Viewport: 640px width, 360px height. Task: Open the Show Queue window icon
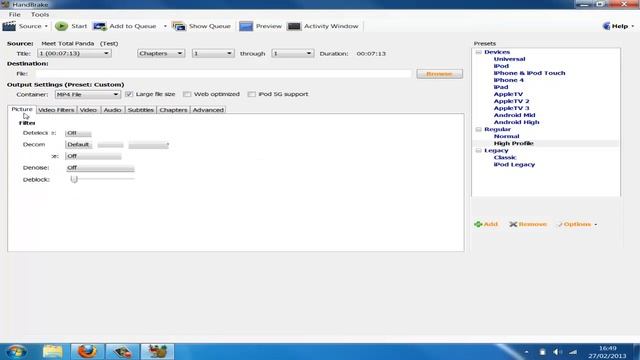click(x=179, y=27)
